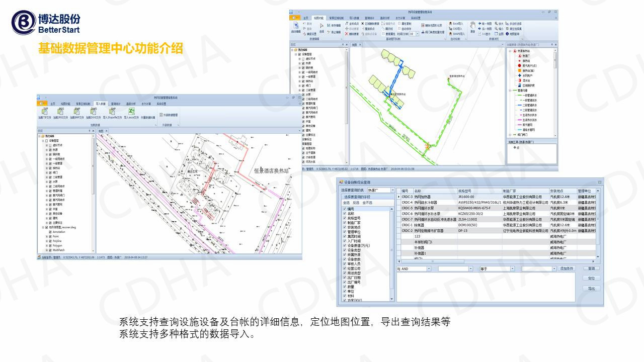Screen dimensions: 644x362
Task: Click the 外部数据管理 ribbon item
Action: [x=168, y=115]
